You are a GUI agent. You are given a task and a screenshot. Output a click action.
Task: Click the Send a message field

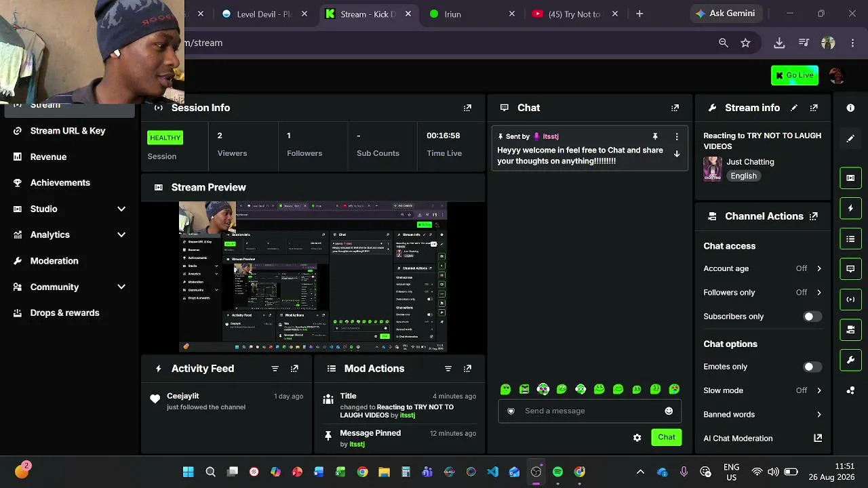pos(589,411)
